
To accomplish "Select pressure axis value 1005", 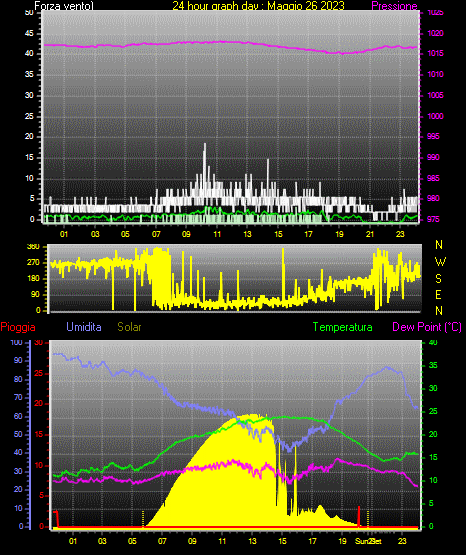I will click(435, 95).
